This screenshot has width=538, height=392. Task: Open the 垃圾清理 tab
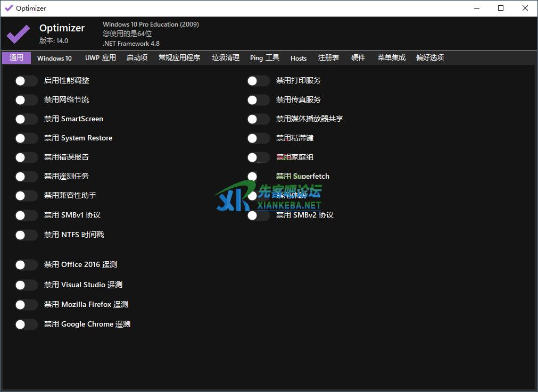click(225, 58)
